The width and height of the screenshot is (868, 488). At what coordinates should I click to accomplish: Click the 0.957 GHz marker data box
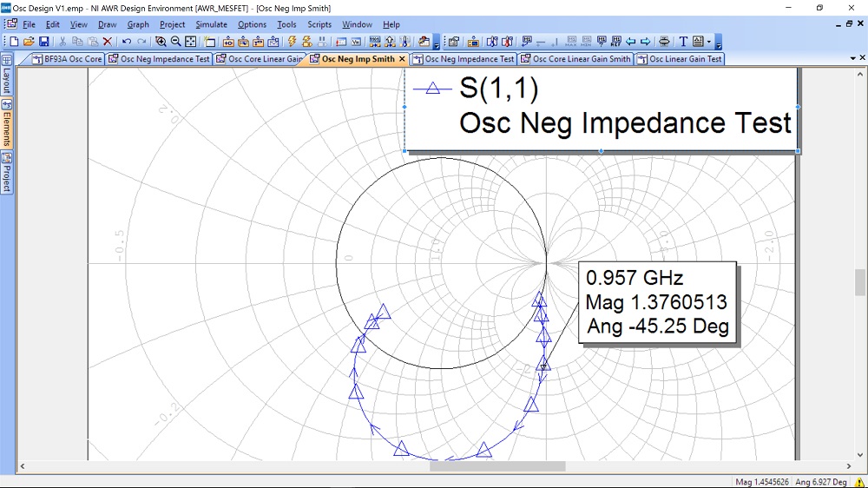point(659,303)
